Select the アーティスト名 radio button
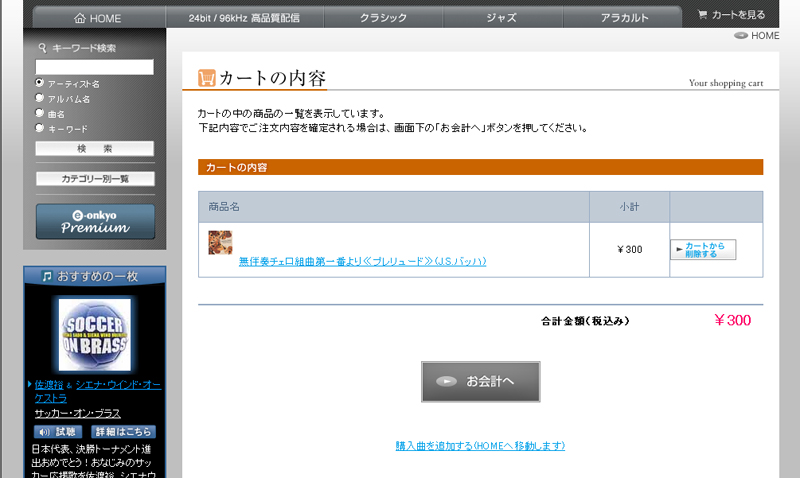Image resolution: width=800 pixels, height=478 pixels. click(x=39, y=82)
